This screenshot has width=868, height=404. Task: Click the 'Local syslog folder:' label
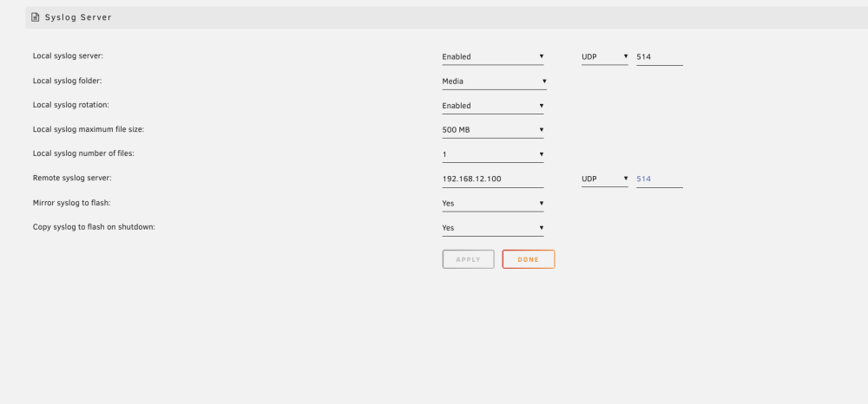tap(68, 81)
